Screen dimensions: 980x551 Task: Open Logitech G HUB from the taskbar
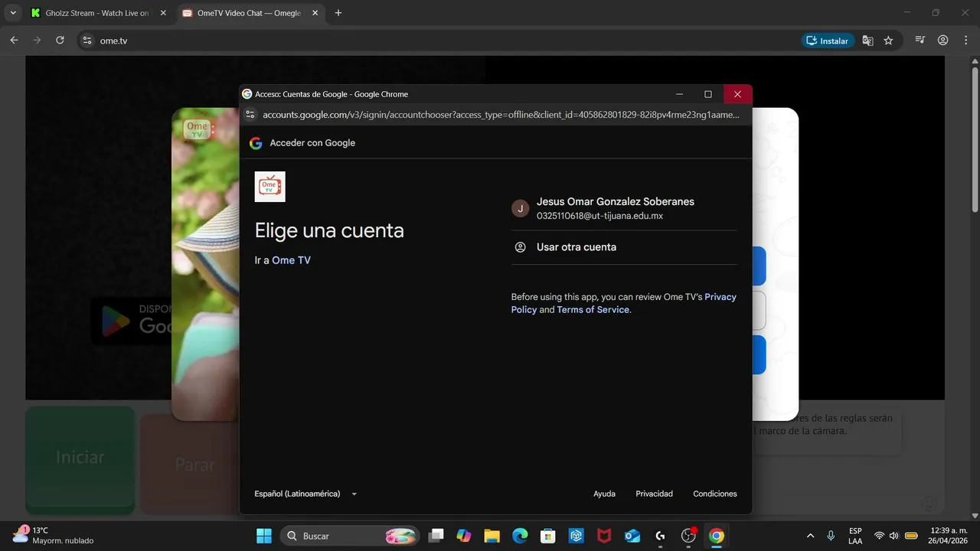pos(660,536)
